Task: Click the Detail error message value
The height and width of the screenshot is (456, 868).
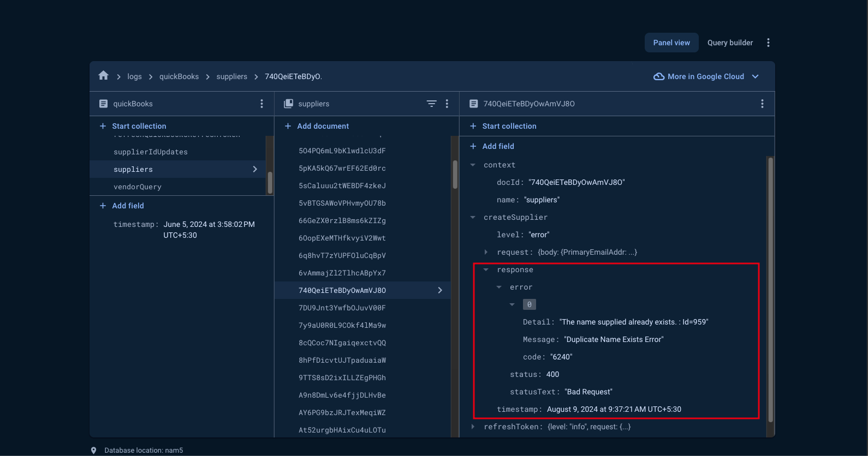Action: [x=634, y=322]
